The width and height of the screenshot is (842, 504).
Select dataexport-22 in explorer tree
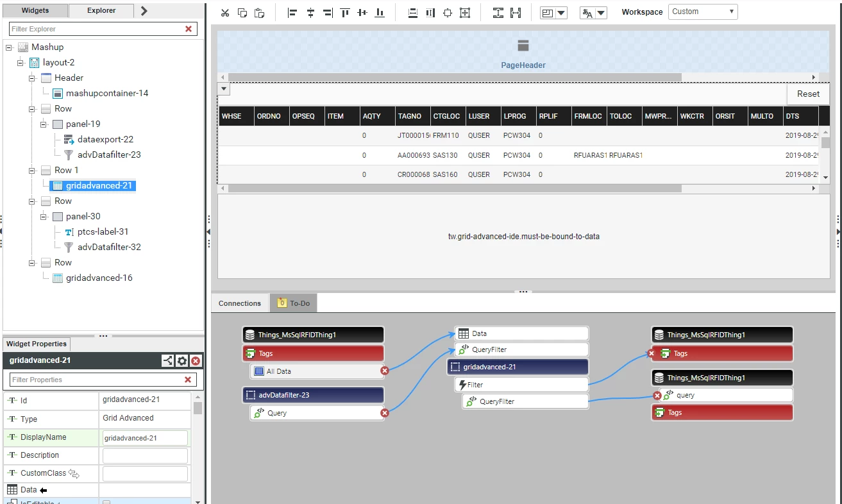[105, 139]
